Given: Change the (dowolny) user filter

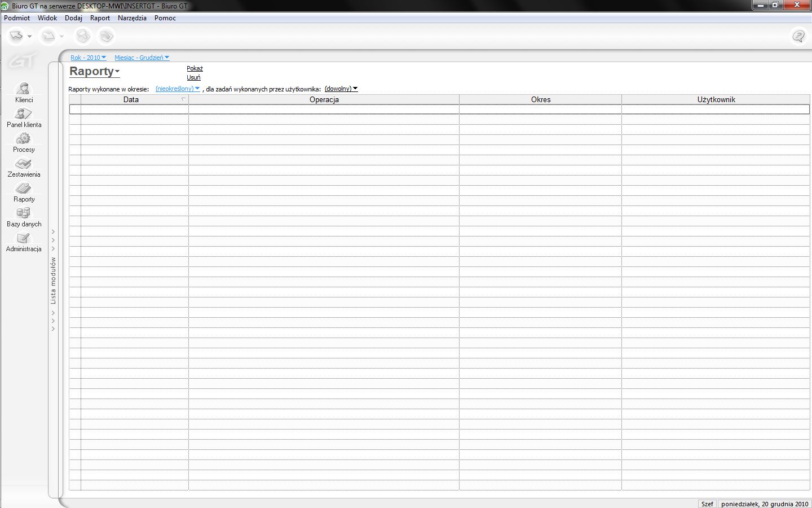Looking at the screenshot, I should pos(341,89).
